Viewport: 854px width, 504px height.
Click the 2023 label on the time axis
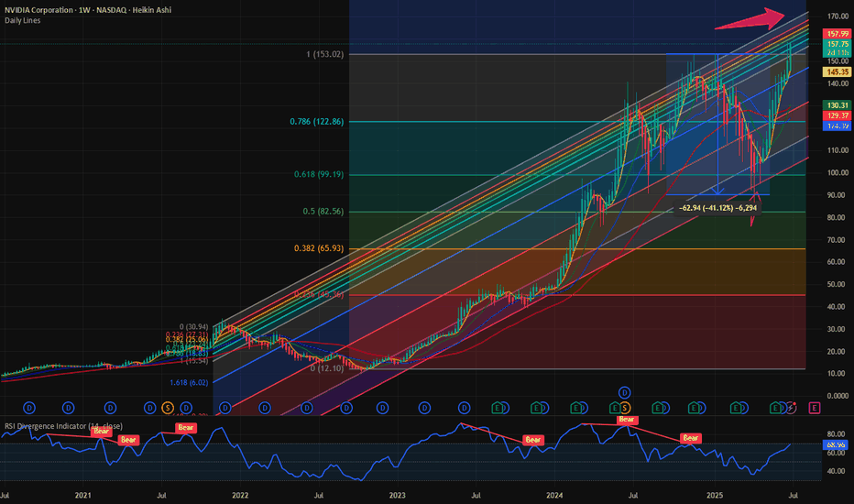[x=397, y=495]
